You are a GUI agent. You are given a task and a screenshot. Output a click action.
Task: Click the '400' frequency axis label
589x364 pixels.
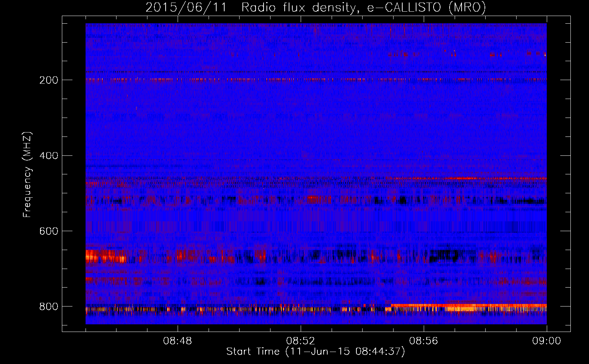pyautogui.click(x=49, y=156)
